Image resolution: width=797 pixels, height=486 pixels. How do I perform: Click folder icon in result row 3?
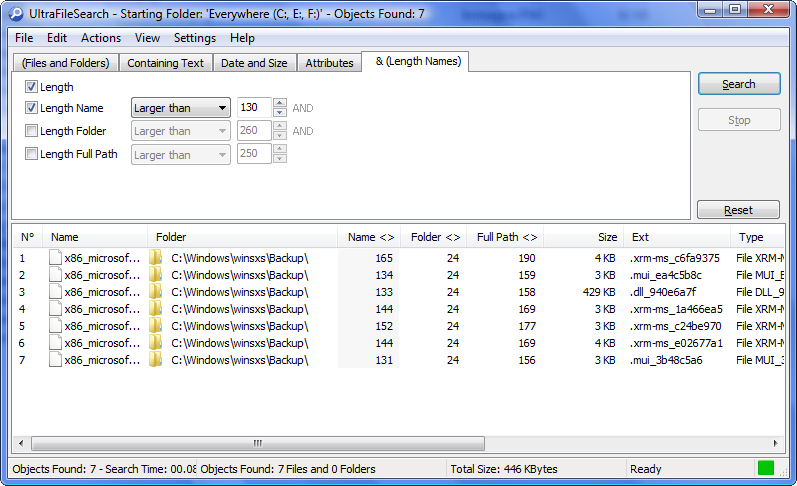pyautogui.click(x=156, y=291)
